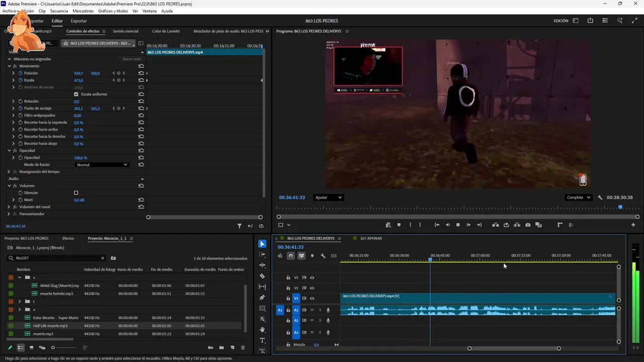The image size is (644, 362).
Task: Click the Lift button in Program monitor
Action: (x=496, y=225)
